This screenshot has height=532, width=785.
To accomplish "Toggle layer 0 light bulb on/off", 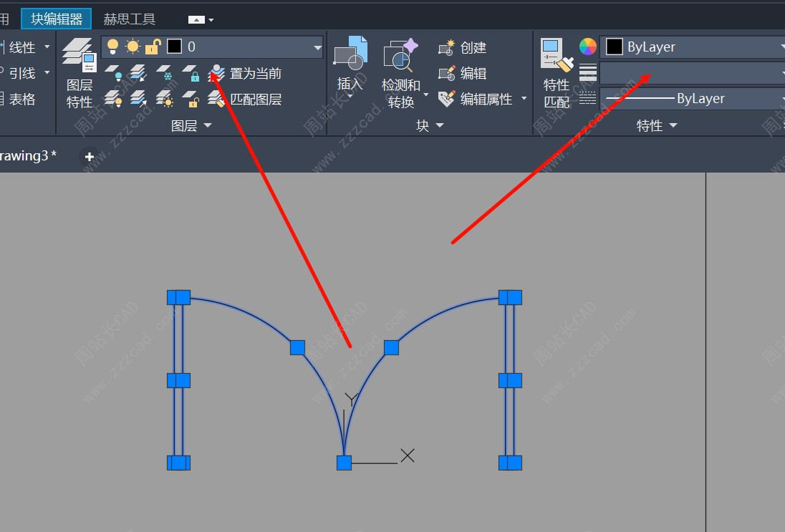I will coord(112,47).
